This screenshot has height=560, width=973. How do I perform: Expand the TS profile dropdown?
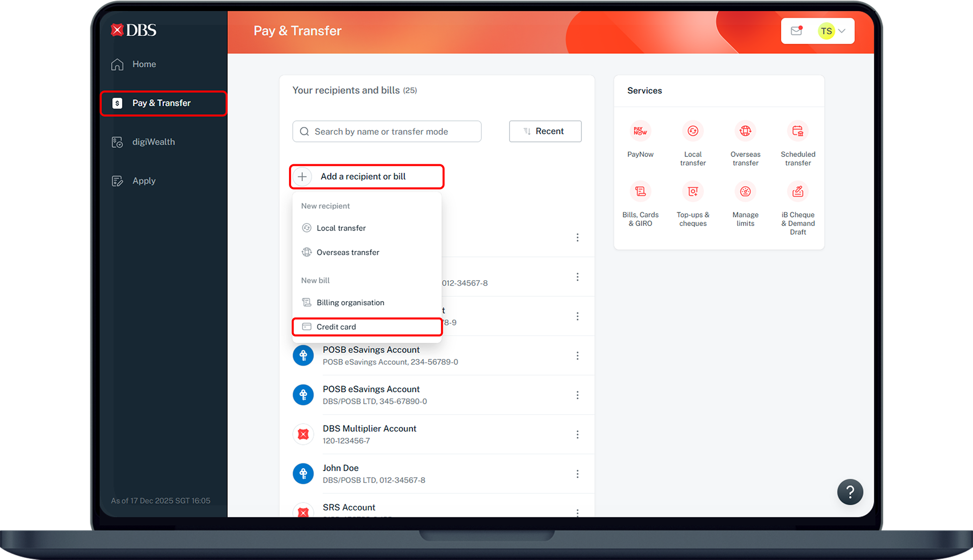(833, 31)
